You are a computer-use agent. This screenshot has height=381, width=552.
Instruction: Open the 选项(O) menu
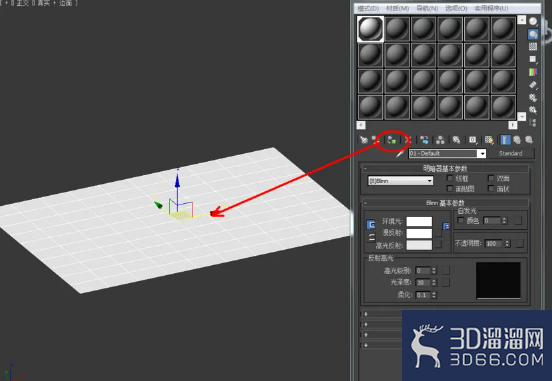pos(456,8)
